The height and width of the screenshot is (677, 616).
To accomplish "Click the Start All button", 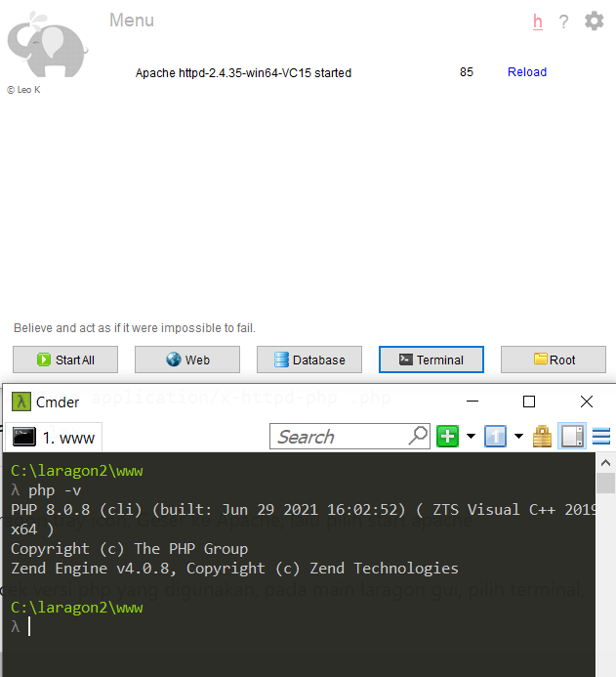I will click(x=65, y=360).
